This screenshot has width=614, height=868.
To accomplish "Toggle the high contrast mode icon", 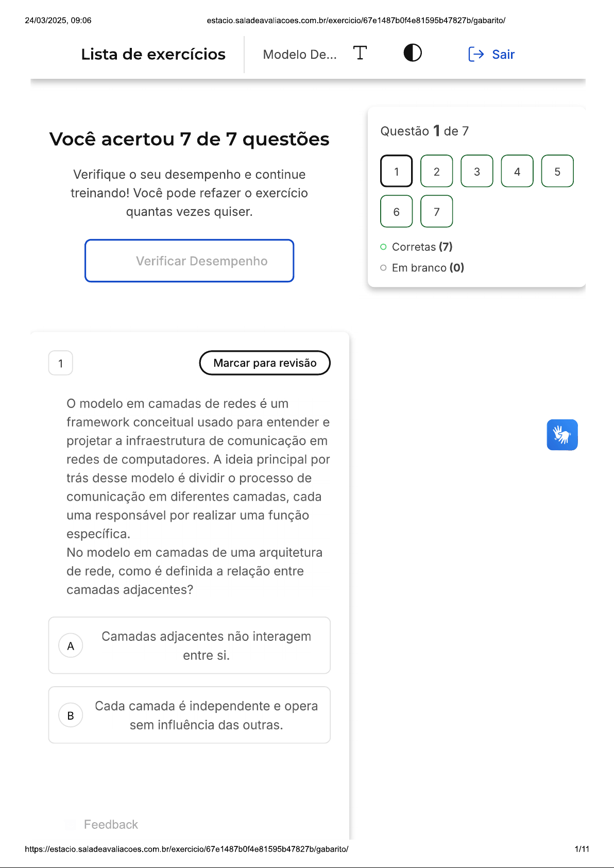I will (x=413, y=53).
